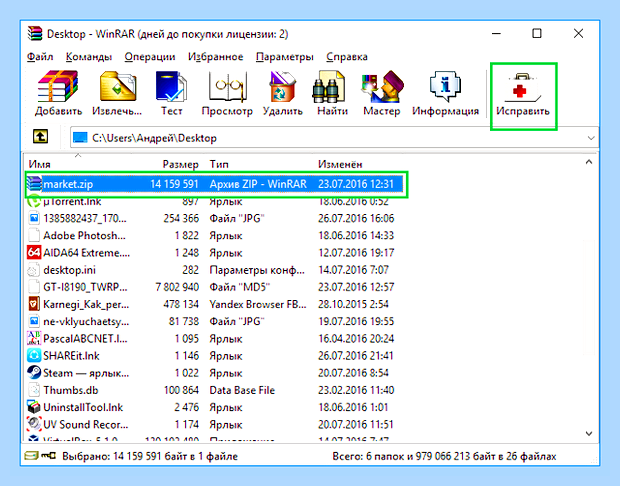Click the Исправить (Repair) first-aid icon
The height and width of the screenshot is (486, 620).
(x=522, y=94)
